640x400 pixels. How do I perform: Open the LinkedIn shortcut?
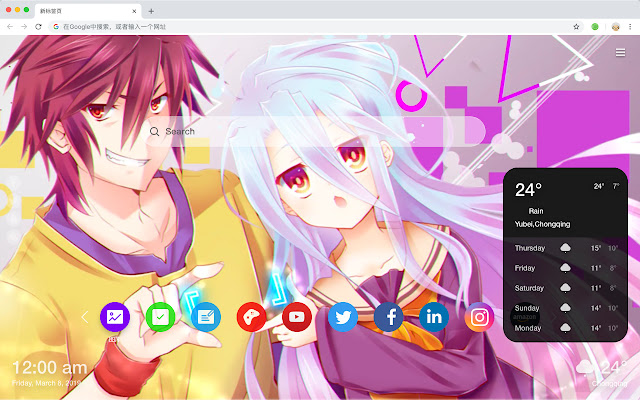[x=434, y=317]
